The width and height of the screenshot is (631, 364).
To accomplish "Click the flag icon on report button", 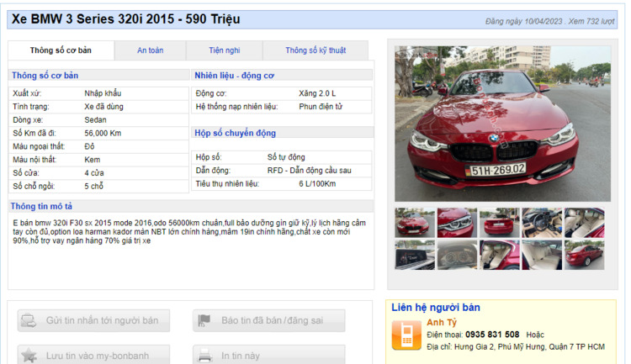I will click(204, 320).
